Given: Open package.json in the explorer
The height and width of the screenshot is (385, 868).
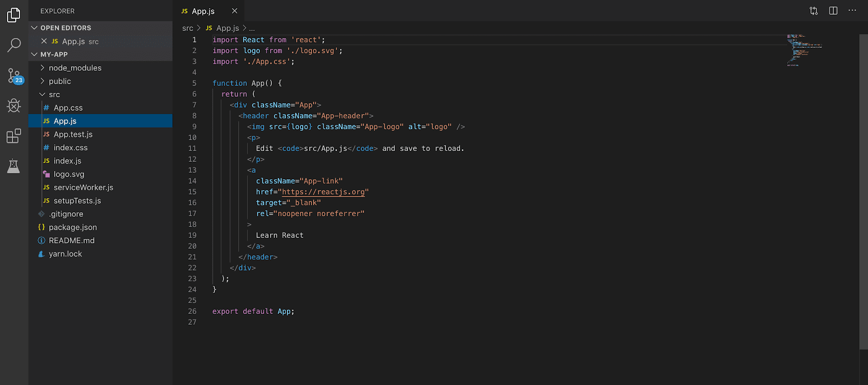Looking at the screenshot, I should (x=73, y=227).
